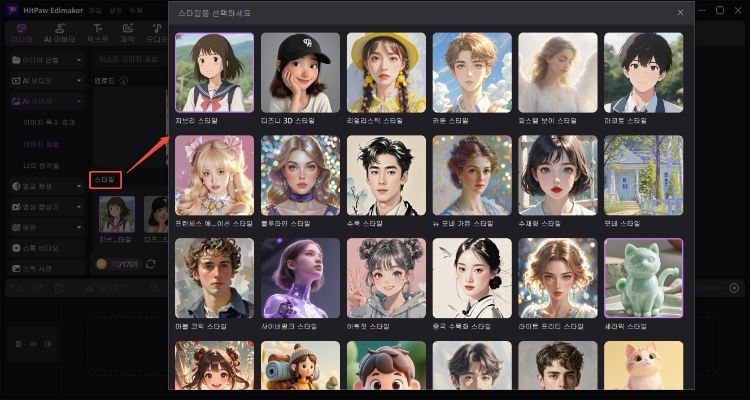This screenshot has height=400, width=750.
Task: Select the cyberpunk style with purple robot girl
Action: pyautogui.click(x=299, y=277)
